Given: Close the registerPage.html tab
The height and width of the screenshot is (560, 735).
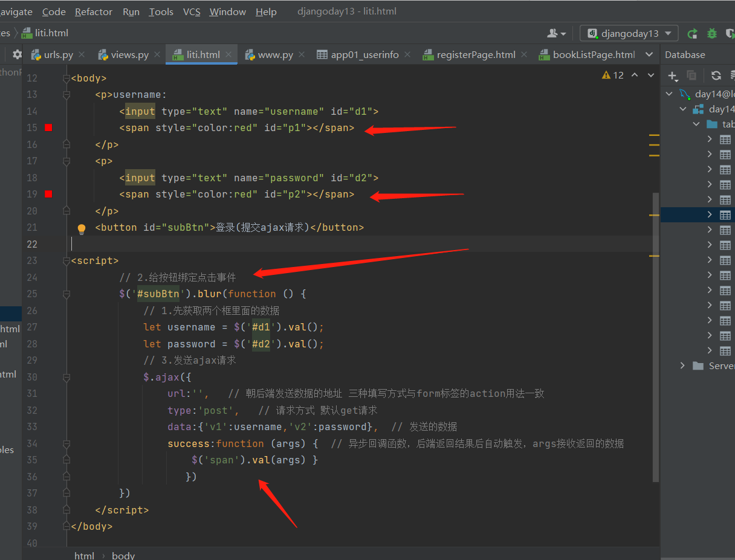Looking at the screenshot, I should coord(525,54).
